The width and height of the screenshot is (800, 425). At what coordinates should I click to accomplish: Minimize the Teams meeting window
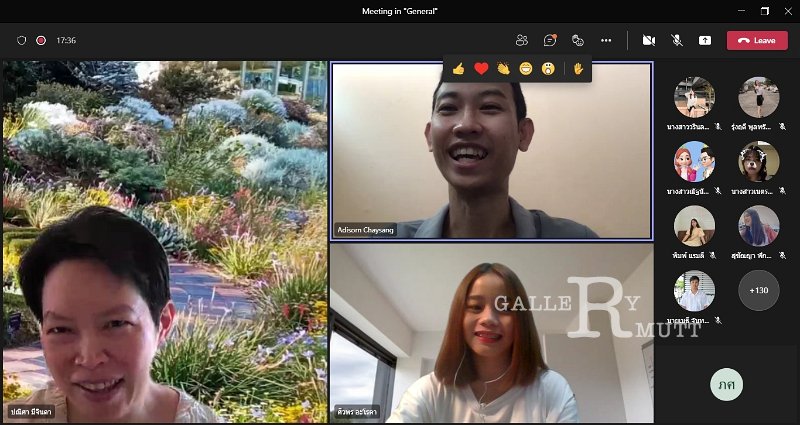741,11
